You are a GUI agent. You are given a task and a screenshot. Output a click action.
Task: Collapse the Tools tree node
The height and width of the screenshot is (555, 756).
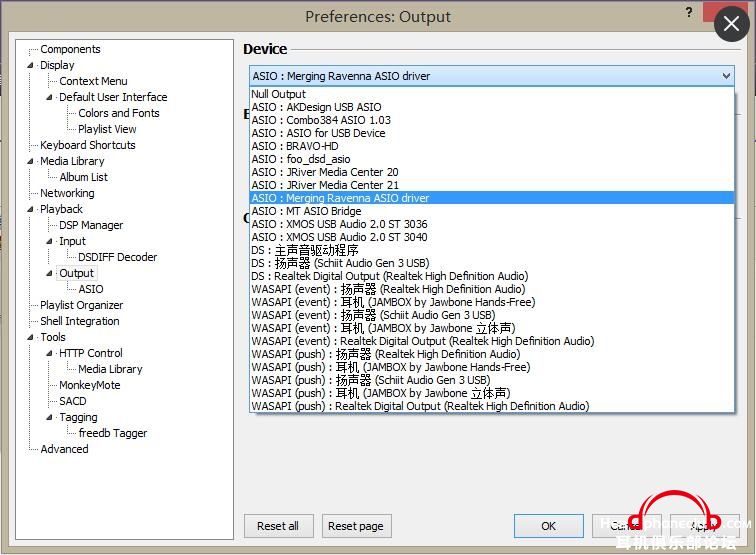click(x=31, y=337)
